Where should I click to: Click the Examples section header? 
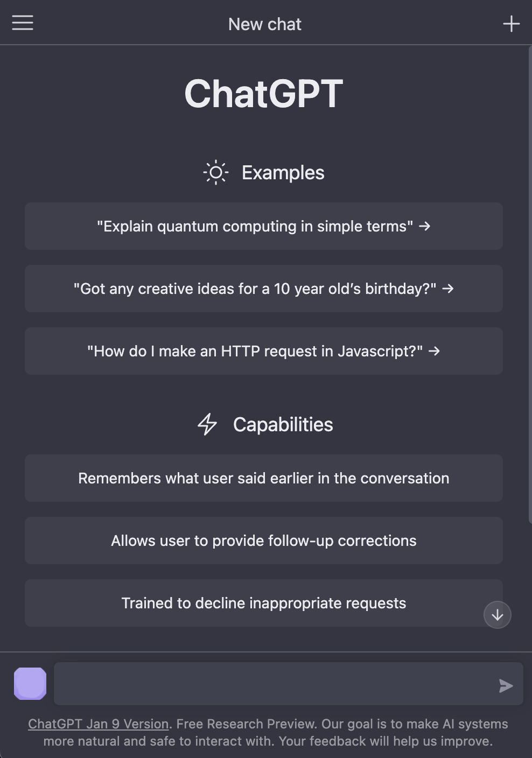point(283,172)
